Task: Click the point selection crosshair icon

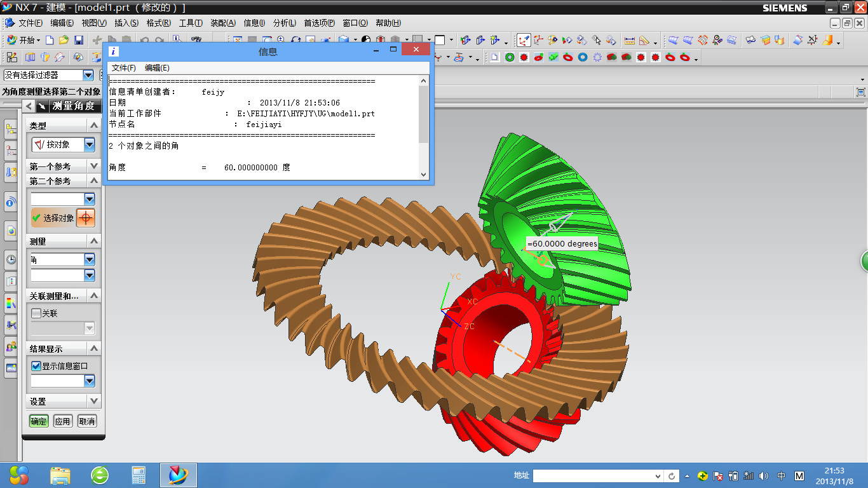Action: pyautogui.click(x=86, y=218)
